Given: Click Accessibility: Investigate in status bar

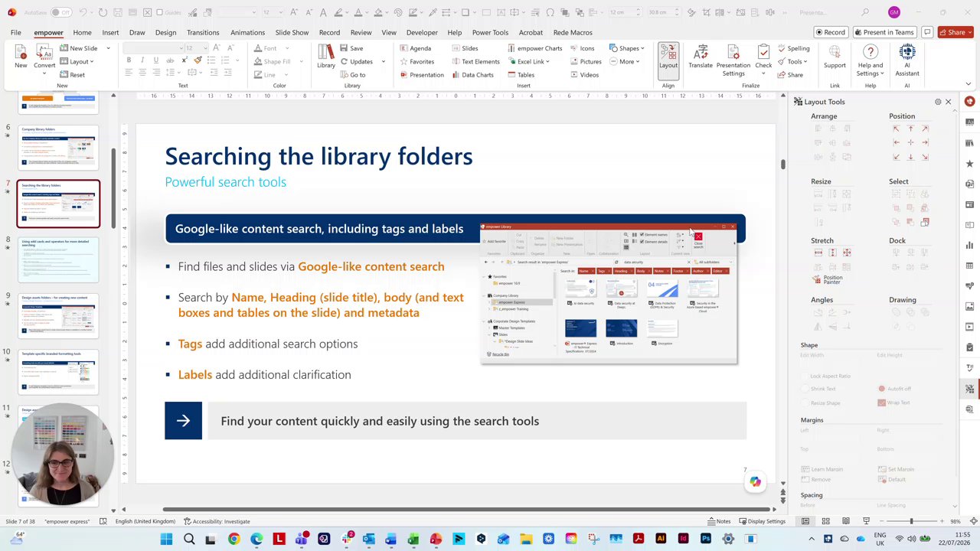Looking at the screenshot, I should point(216,521).
